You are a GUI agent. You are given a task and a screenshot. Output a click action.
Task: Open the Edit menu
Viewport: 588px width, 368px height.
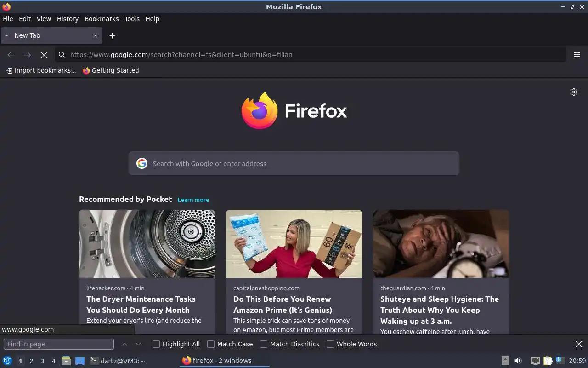pyautogui.click(x=25, y=19)
